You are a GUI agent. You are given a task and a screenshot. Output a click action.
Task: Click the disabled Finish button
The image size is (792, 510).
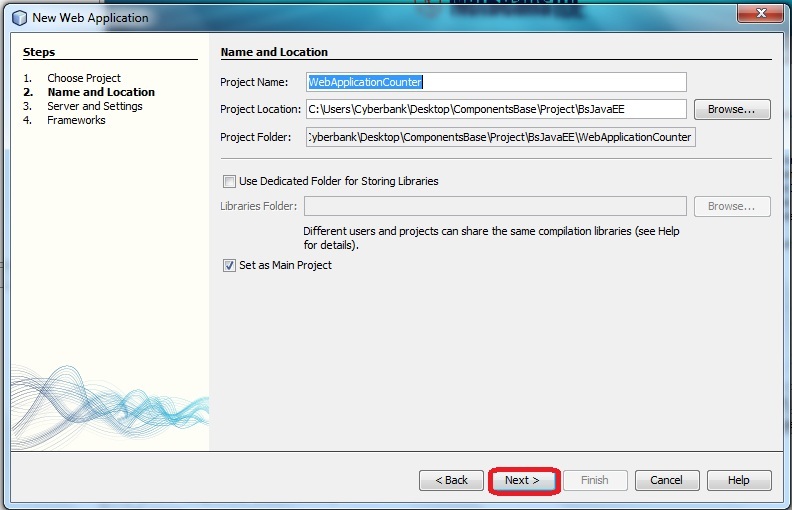point(595,480)
